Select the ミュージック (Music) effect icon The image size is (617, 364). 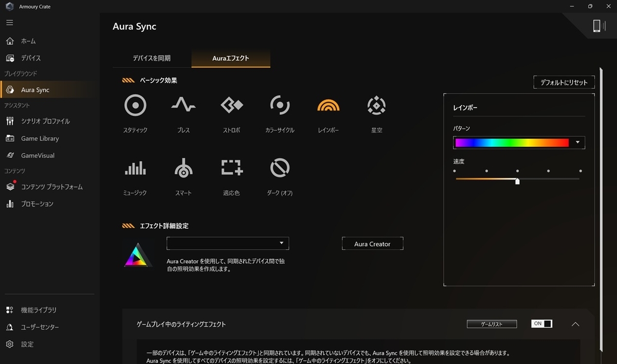tap(135, 168)
